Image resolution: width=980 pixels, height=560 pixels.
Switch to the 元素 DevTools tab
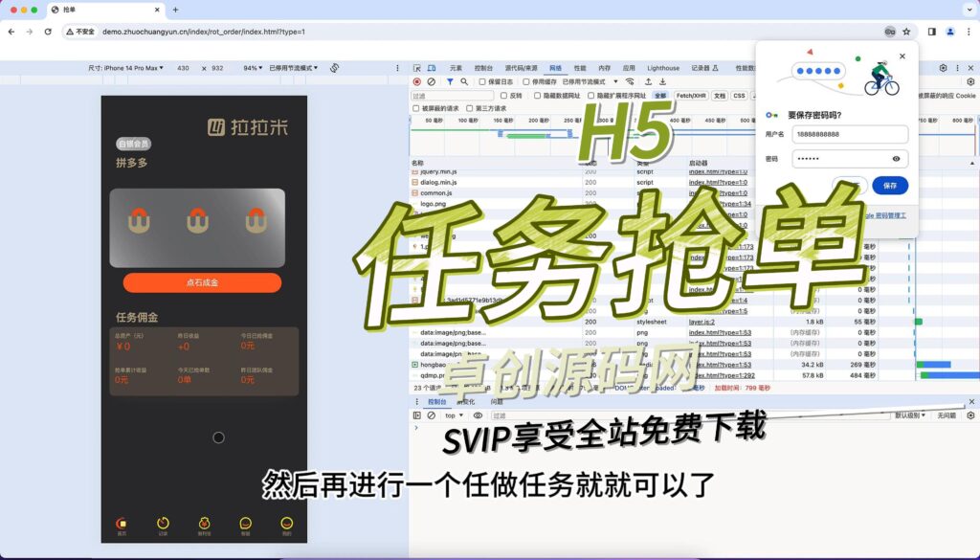coord(456,68)
